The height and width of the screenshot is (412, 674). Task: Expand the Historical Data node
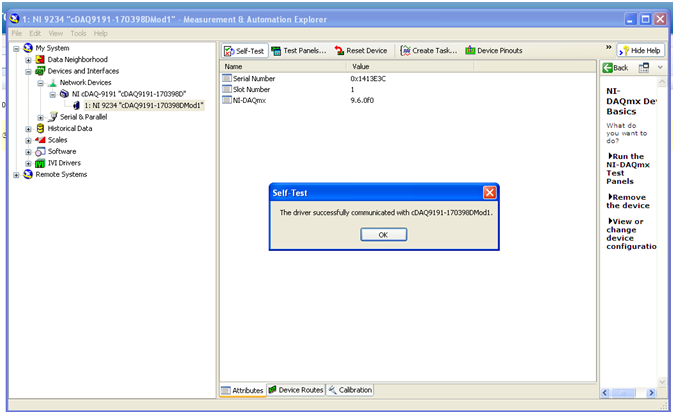[x=28, y=129]
